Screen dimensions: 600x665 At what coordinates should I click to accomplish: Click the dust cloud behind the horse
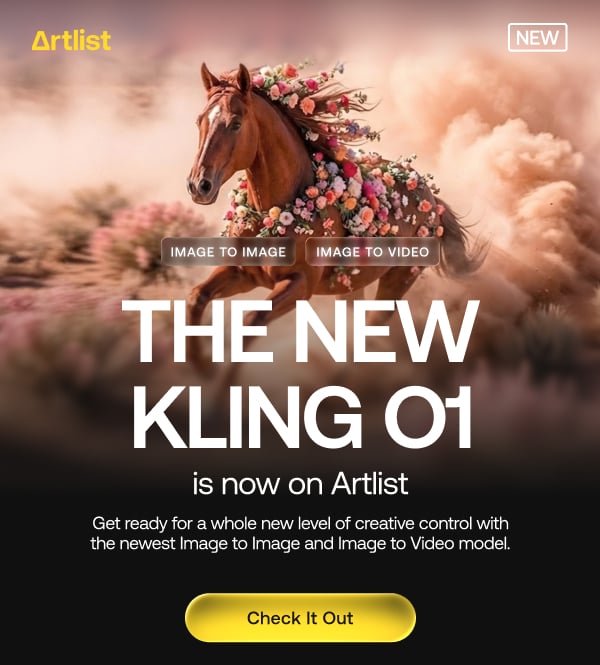[x=522, y=178]
